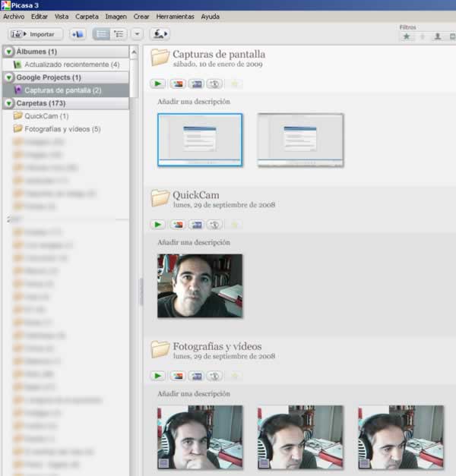
Task: Select first video thumbnail in Fotografías y vídeos
Action: click(200, 437)
